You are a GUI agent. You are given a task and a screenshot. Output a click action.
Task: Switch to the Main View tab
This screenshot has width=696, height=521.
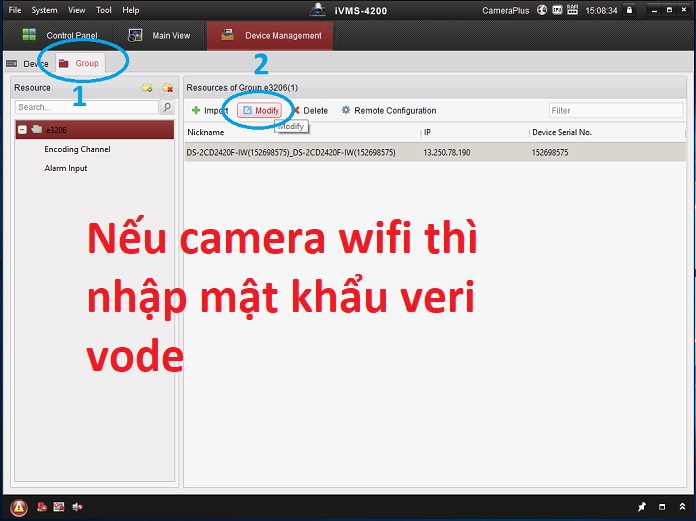click(159, 35)
